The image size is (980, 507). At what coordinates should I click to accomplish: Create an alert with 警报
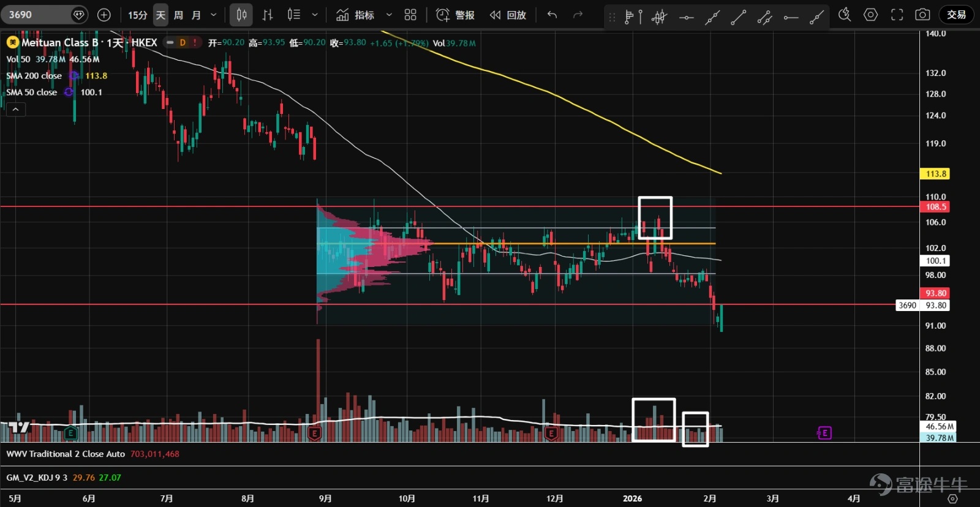tap(455, 15)
